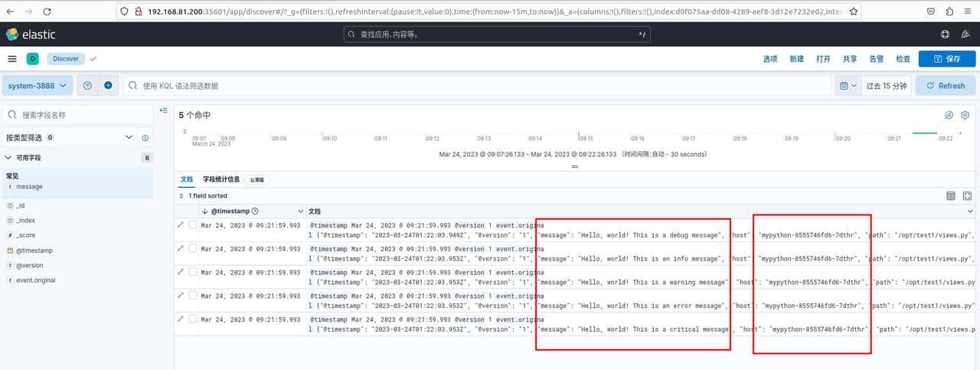980x370 pixels.
Task: Expand the warning message document row
Action: pos(181,272)
